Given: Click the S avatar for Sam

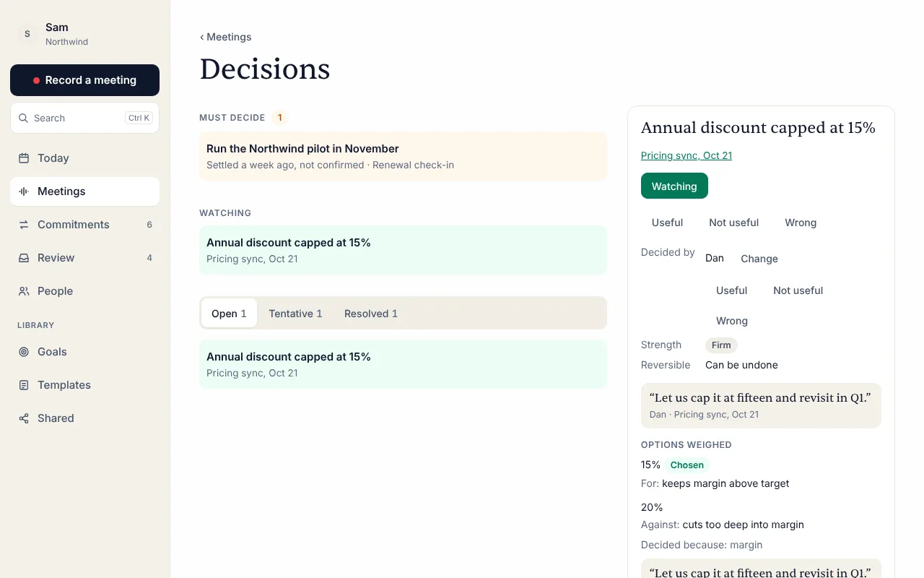Looking at the screenshot, I should pos(27,34).
